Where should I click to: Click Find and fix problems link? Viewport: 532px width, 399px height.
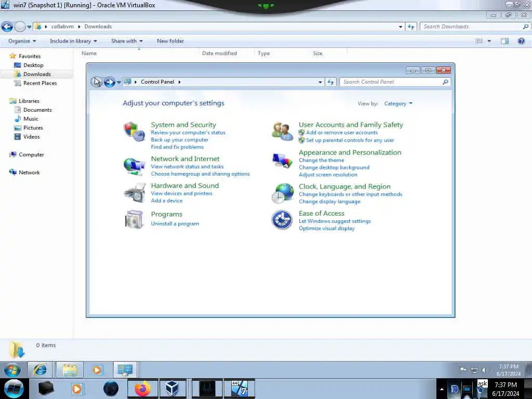[177, 147]
